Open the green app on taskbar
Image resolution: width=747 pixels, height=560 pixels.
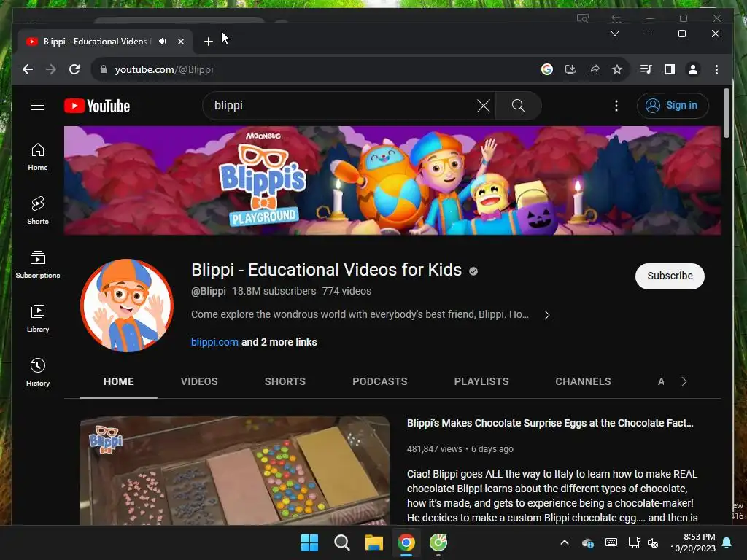[438, 542]
